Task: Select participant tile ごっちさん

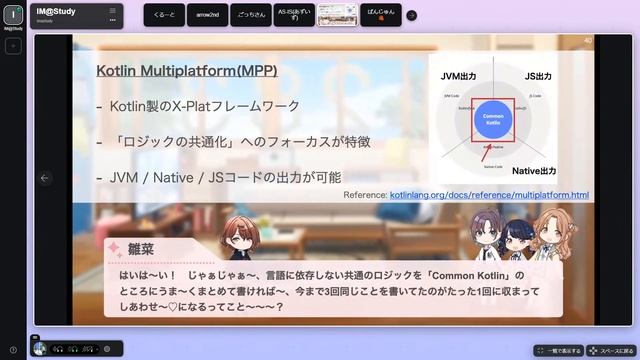Action: 251,15
